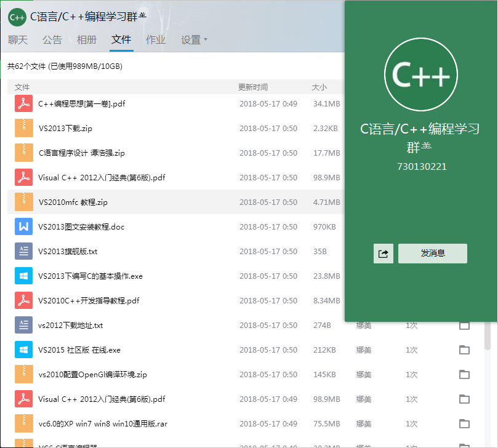The image size is (498, 448).
Task: Click PDF icon of C++编程思想[第一卷].pdf
Action: [24, 103]
